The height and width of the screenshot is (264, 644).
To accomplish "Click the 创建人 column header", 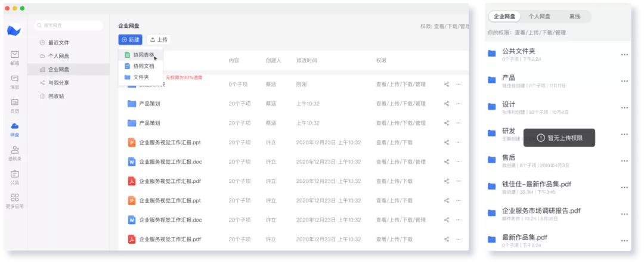I will point(273,60).
